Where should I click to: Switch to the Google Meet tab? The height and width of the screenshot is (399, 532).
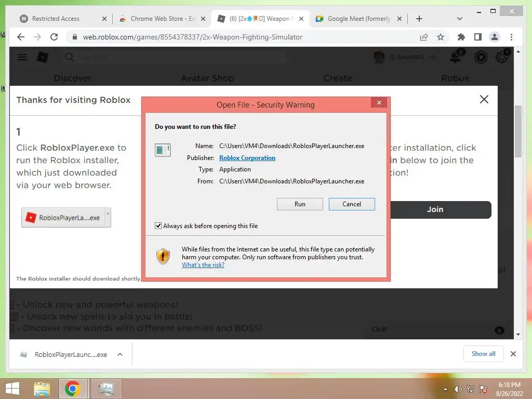(359, 19)
